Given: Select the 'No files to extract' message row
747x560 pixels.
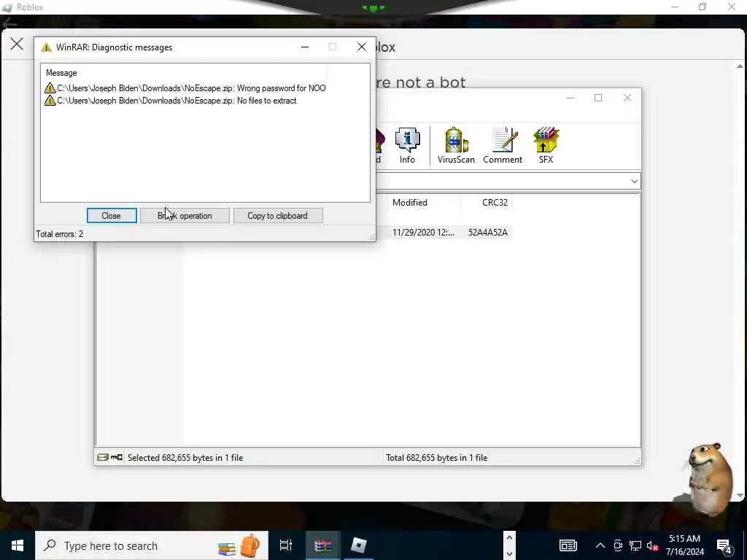Looking at the screenshot, I should point(171,101).
